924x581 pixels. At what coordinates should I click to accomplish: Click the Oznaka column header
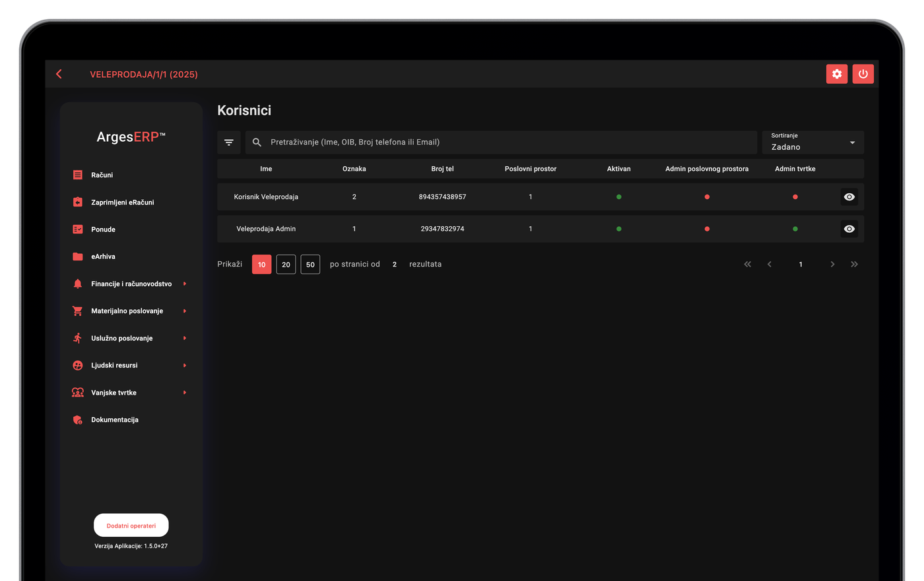pyautogui.click(x=354, y=169)
